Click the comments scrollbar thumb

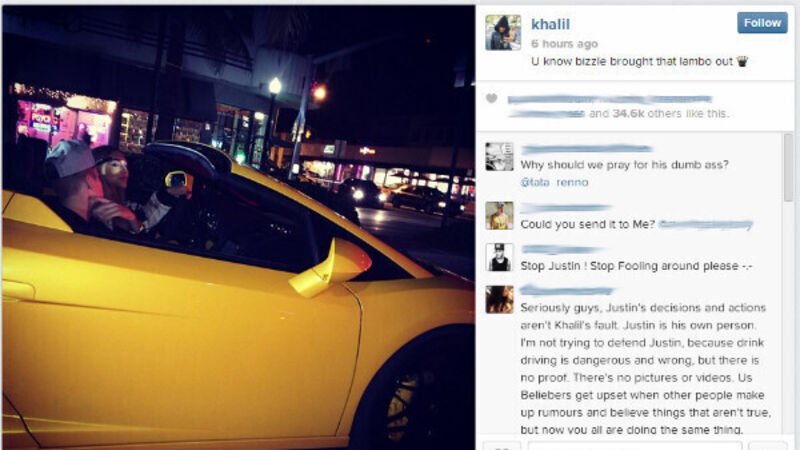788,167
